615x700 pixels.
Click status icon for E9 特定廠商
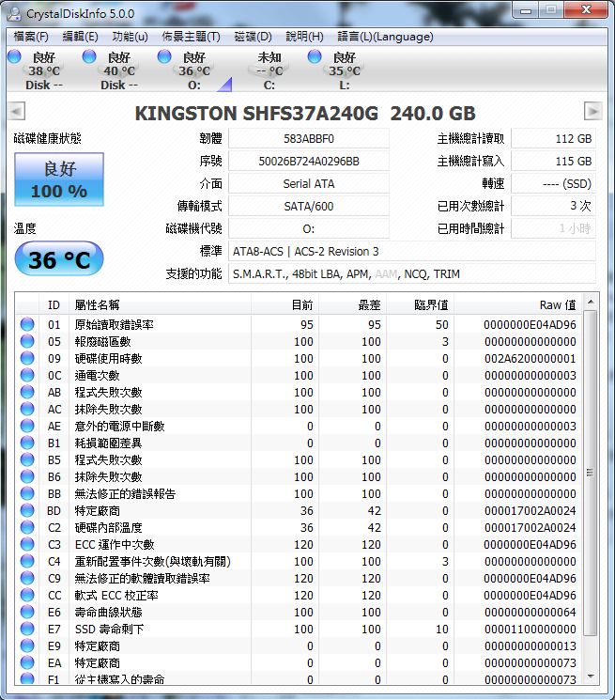point(27,646)
